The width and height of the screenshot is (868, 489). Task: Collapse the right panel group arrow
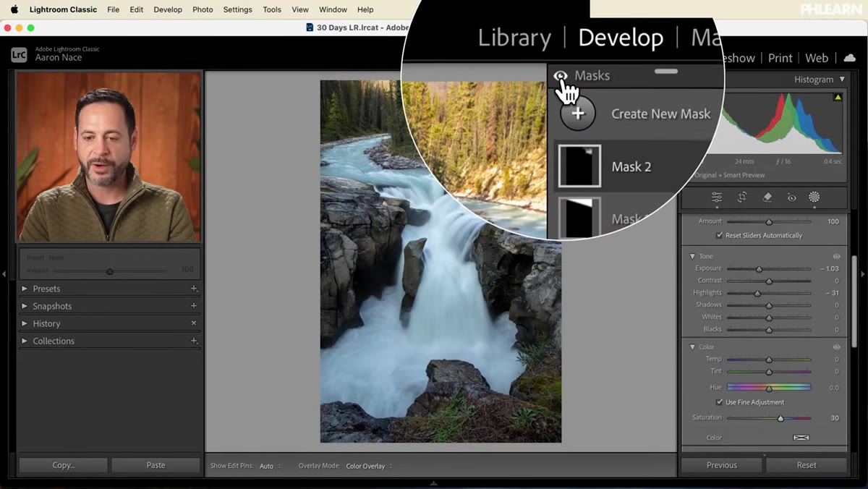[x=863, y=274]
